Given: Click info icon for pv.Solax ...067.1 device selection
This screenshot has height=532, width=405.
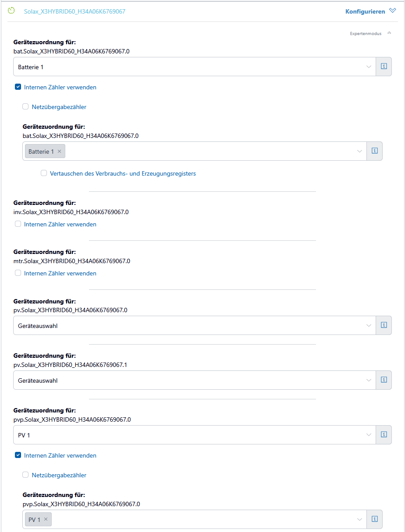Looking at the screenshot, I should pos(384,380).
